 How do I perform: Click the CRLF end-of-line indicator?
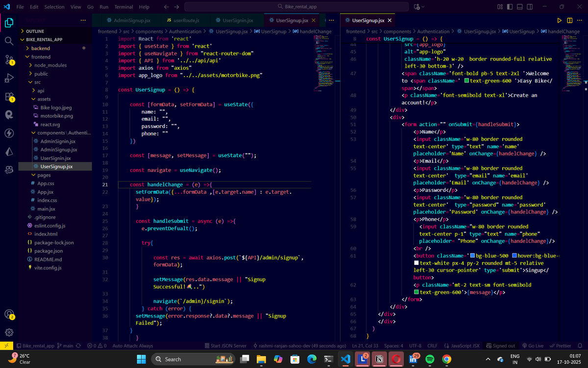pos(432,346)
